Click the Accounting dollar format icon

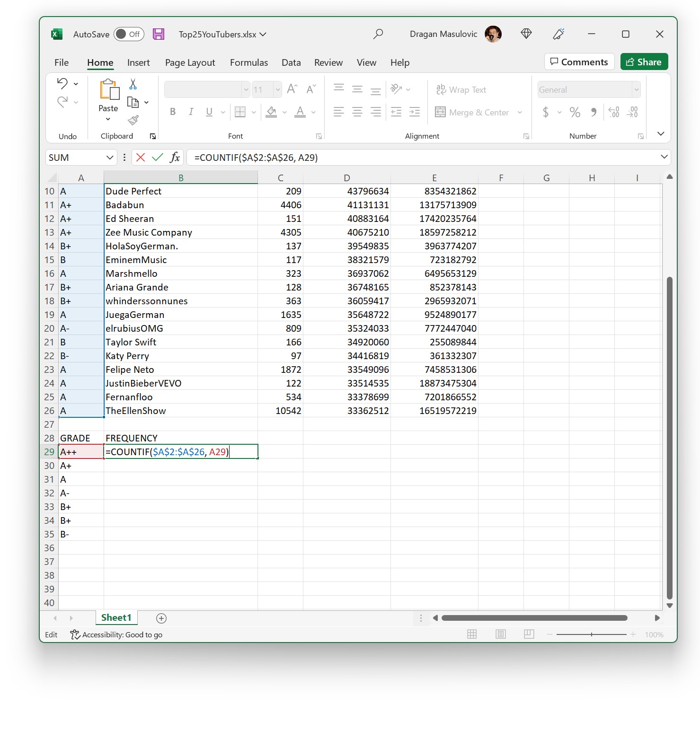(x=546, y=112)
